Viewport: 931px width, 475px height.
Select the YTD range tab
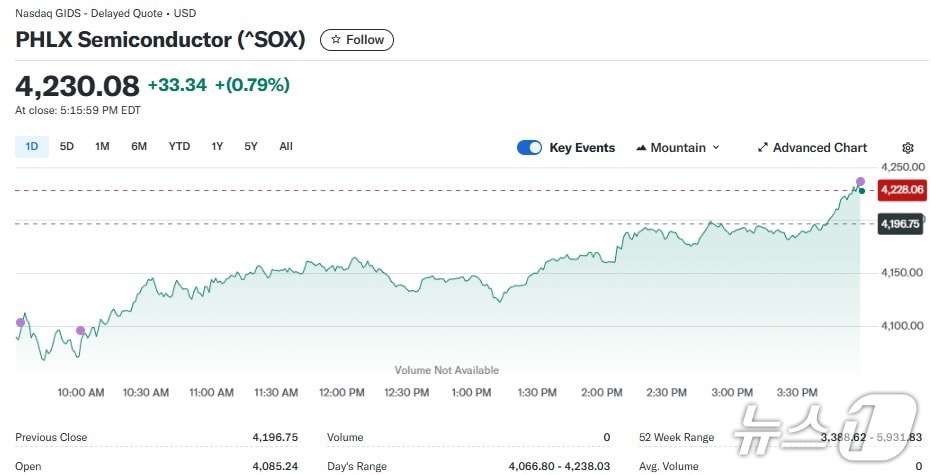pos(179,147)
